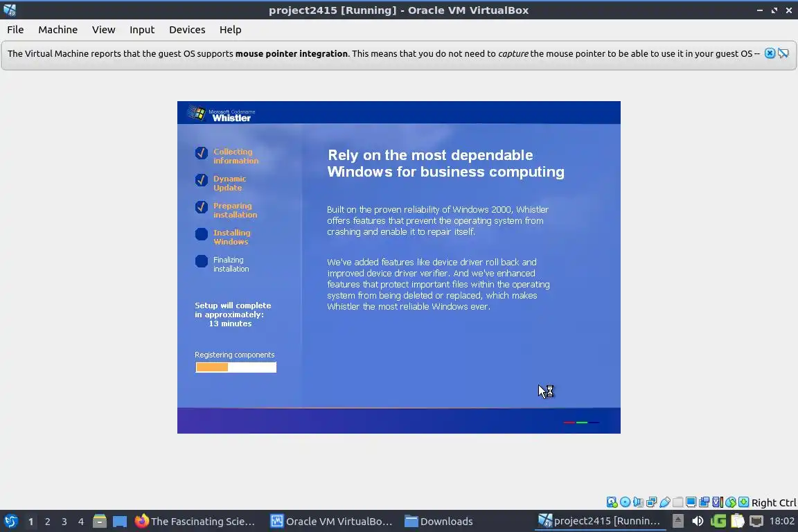Switch to Oracle VM VirtualBox Manager taskbar entry

pyautogui.click(x=331, y=522)
